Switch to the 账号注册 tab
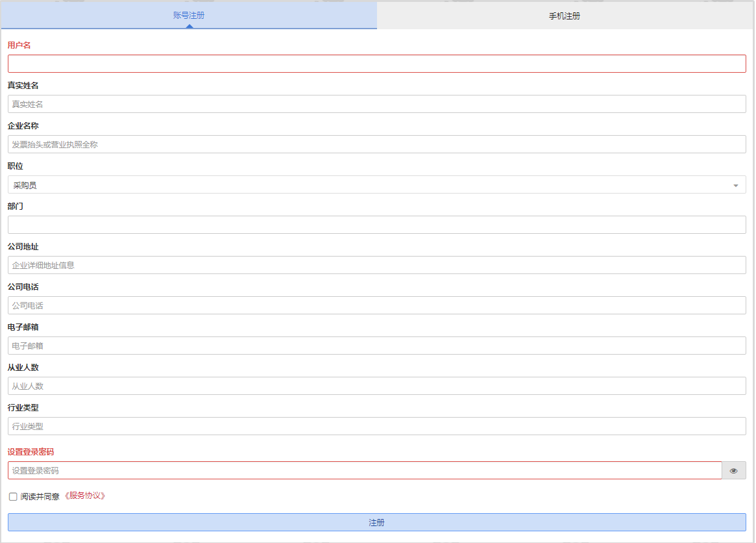This screenshot has height=543, width=756. [189, 16]
